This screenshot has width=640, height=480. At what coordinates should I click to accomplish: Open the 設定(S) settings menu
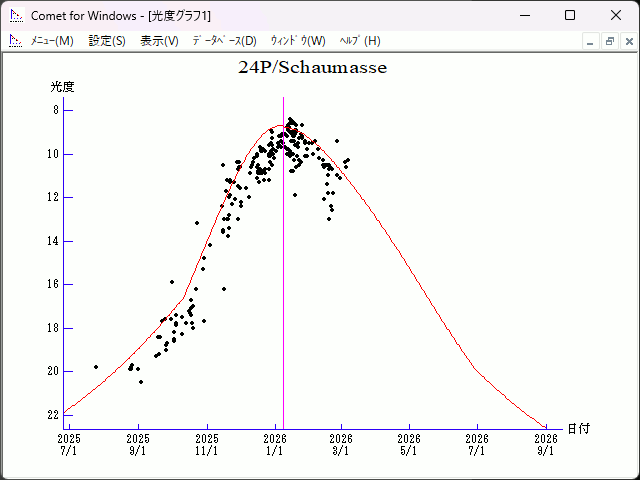point(107,41)
